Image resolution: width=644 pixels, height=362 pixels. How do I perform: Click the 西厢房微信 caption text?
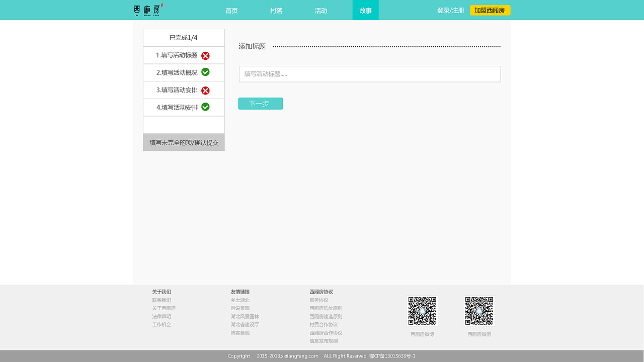(479, 334)
